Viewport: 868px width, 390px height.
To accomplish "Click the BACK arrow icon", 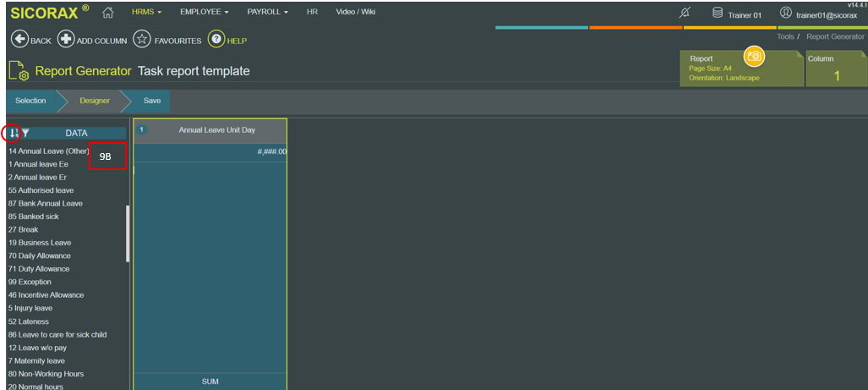I will (20, 40).
